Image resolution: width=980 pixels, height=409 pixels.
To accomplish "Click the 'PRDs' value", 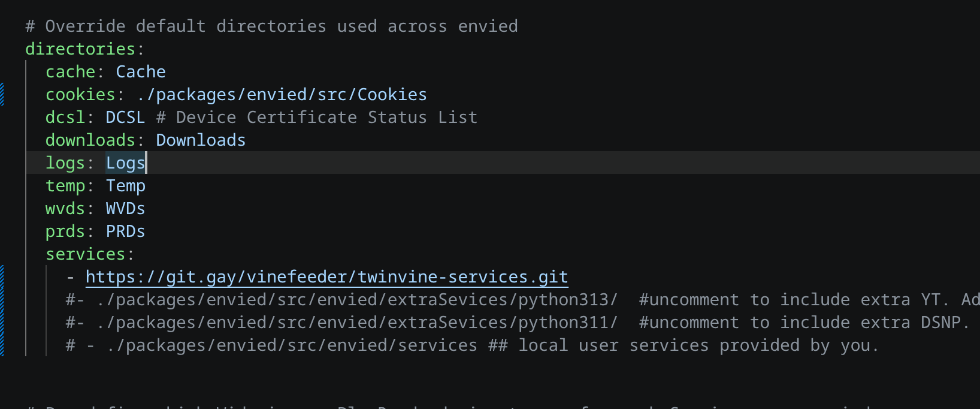I will (125, 231).
